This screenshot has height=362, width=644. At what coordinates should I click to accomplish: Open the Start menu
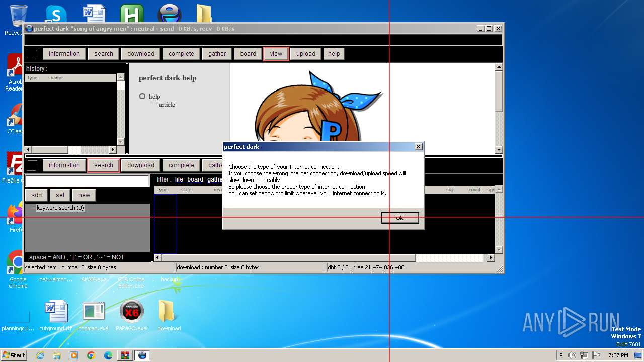[14, 355]
